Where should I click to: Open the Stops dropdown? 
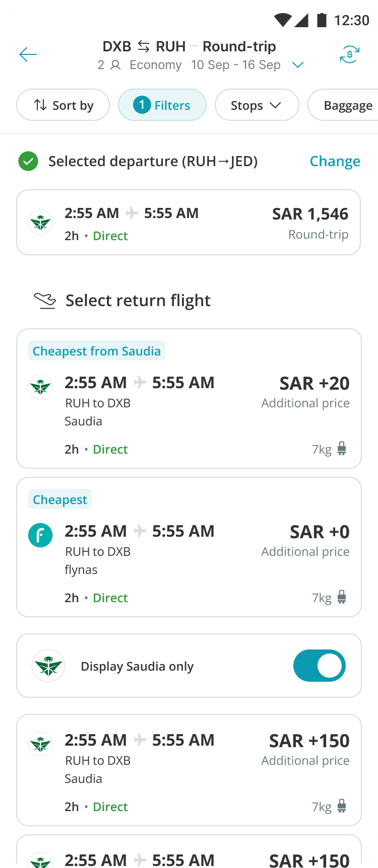point(257,105)
